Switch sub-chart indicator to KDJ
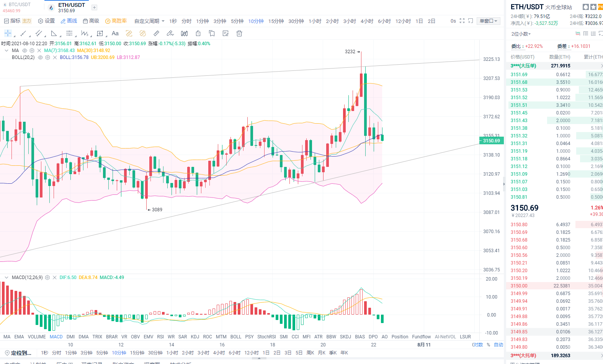Viewport: 603px width, 364px height. coord(195,337)
